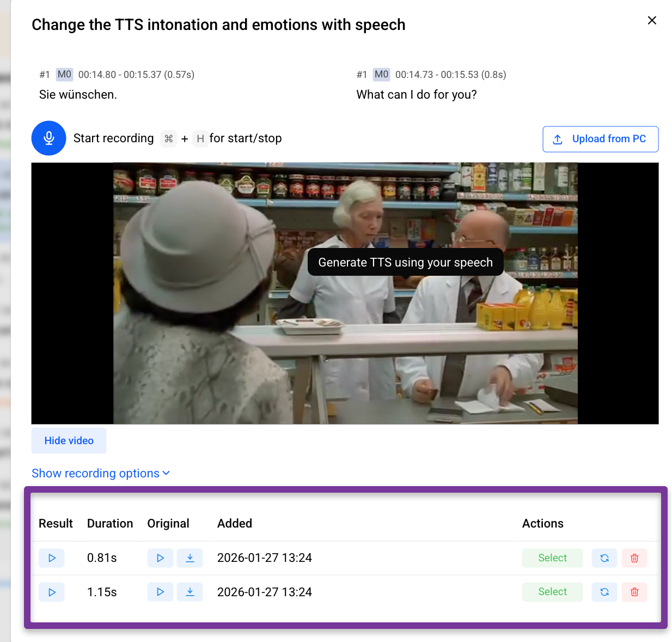Screen dimensions: 672x642
Task: Click the date in the 1.15s row
Action: (x=265, y=592)
